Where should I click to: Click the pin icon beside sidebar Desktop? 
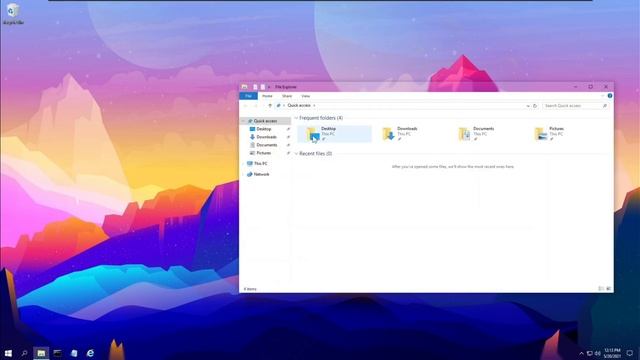click(x=288, y=129)
